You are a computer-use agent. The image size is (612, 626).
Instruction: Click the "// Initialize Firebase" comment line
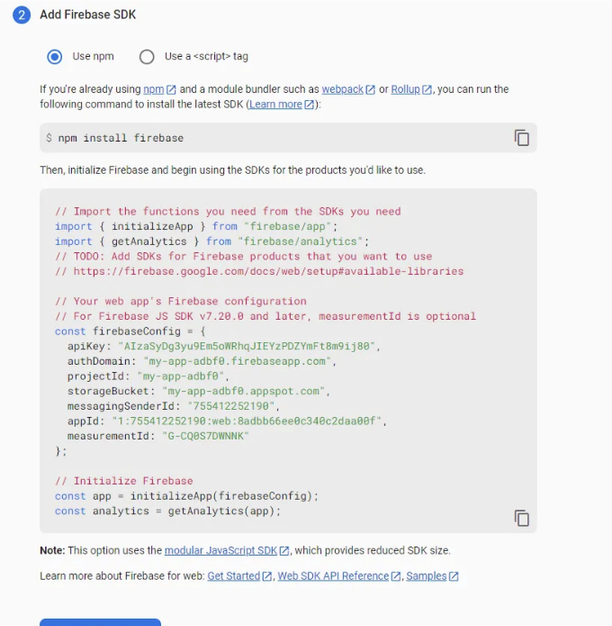pos(124,481)
